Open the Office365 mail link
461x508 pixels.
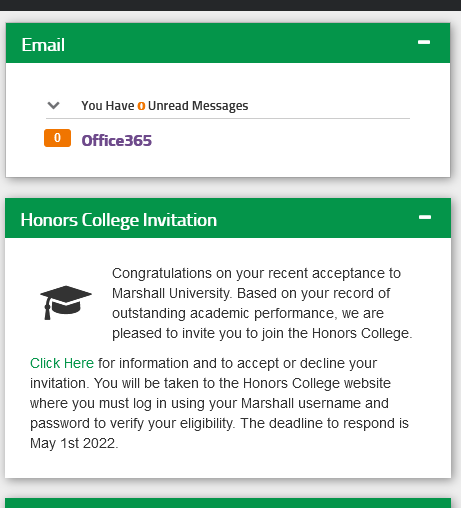(117, 140)
